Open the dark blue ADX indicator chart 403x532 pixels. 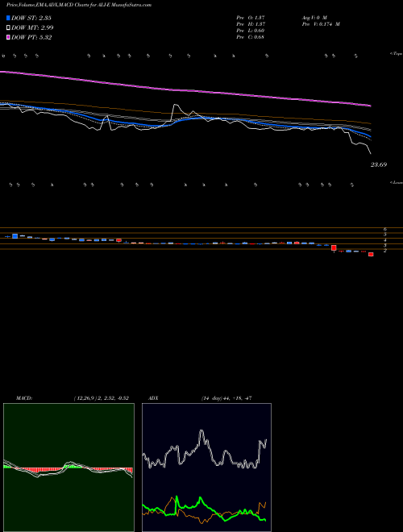pos(206,468)
